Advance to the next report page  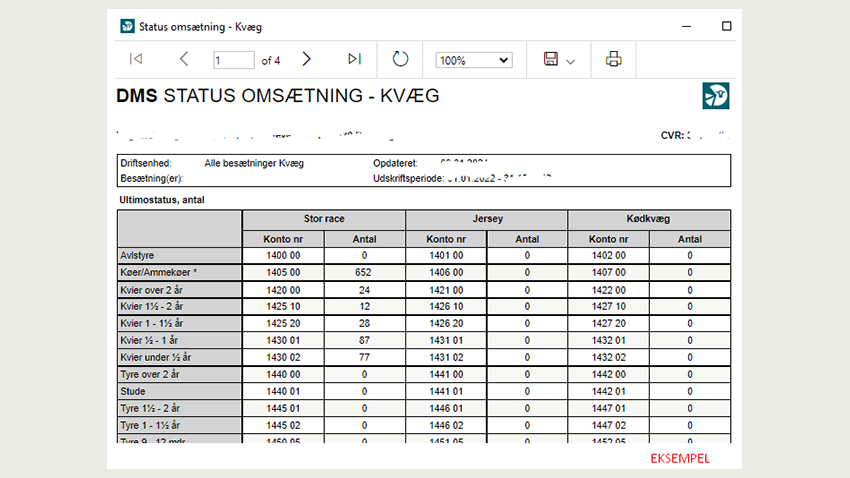pos(307,60)
